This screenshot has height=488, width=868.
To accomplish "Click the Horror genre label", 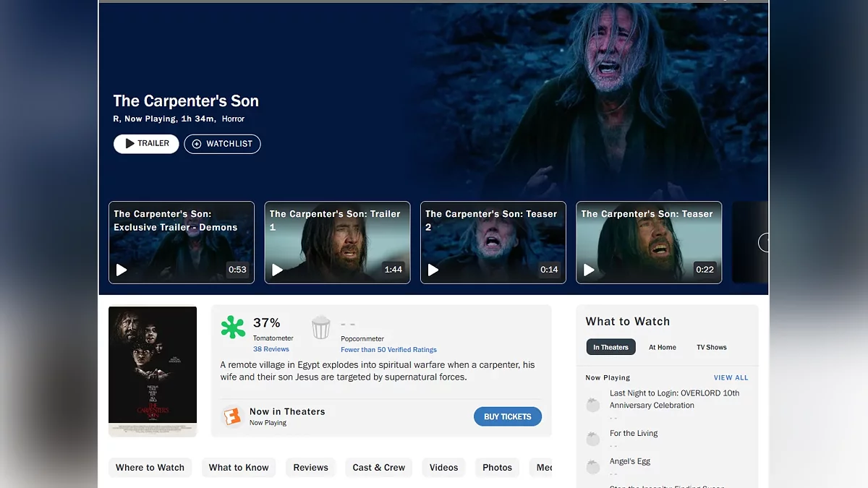I will (233, 119).
